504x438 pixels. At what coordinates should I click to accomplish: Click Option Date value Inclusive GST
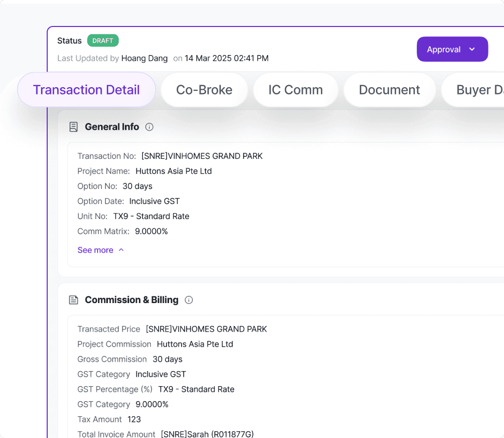tap(155, 201)
